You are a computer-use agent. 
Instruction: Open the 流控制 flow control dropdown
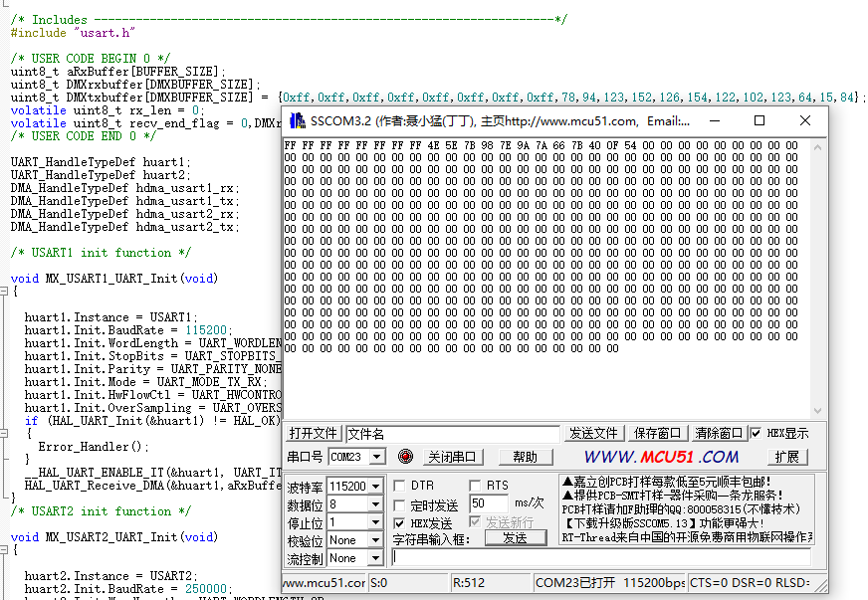pos(376,558)
